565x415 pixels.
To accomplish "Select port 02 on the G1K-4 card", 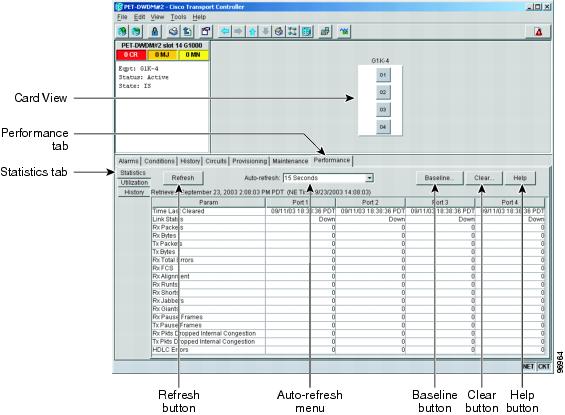I will [x=383, y=92].
